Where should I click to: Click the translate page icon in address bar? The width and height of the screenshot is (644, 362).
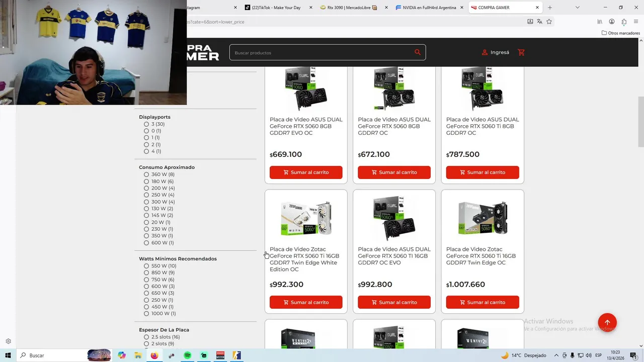pos(539,22)
